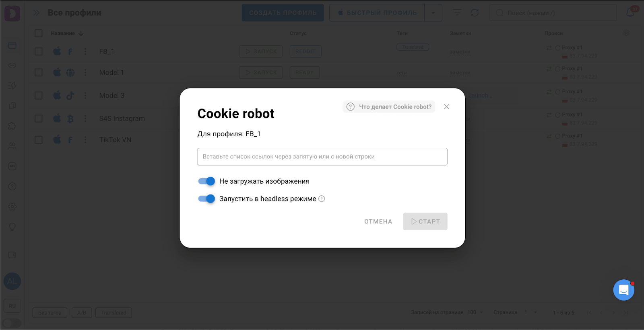The width and height of the screenshot is (644, 330).
Task: Select the FB_1 profile checkbox
Action: click(39, 51)
